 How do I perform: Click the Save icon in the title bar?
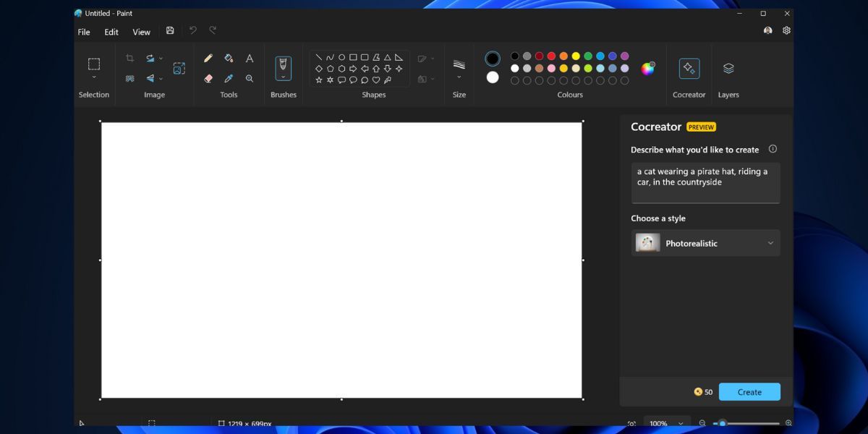[x=170, y=30]
